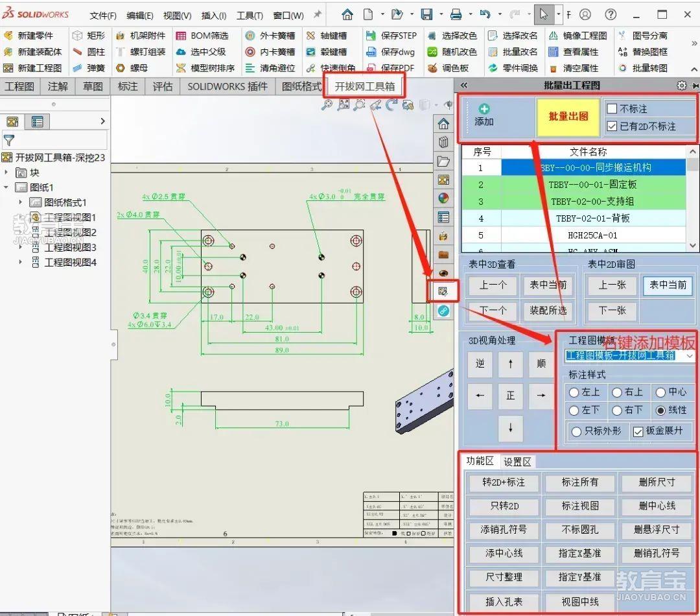The width and height of the screenshot is (700, 616).
Task: Open the 工程图模板 dropdown list
Action: 689,356
